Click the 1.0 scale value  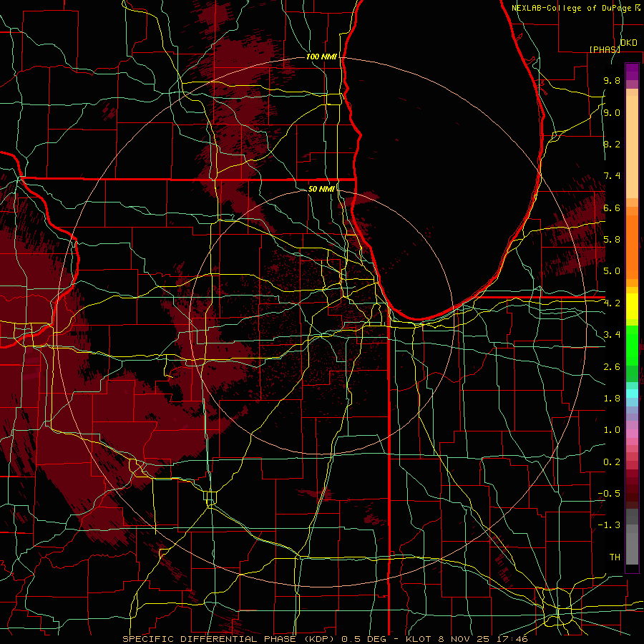(612, 430)
